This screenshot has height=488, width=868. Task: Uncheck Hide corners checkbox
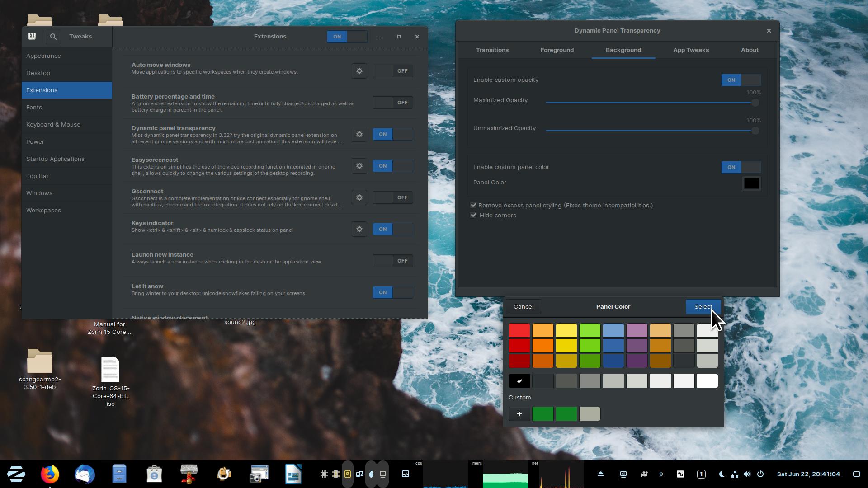473,215
